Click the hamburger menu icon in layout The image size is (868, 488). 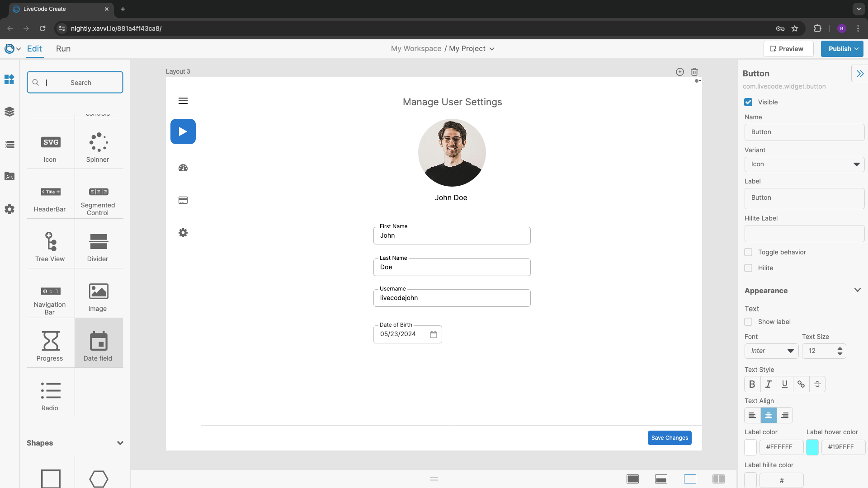tap(183, 101)
